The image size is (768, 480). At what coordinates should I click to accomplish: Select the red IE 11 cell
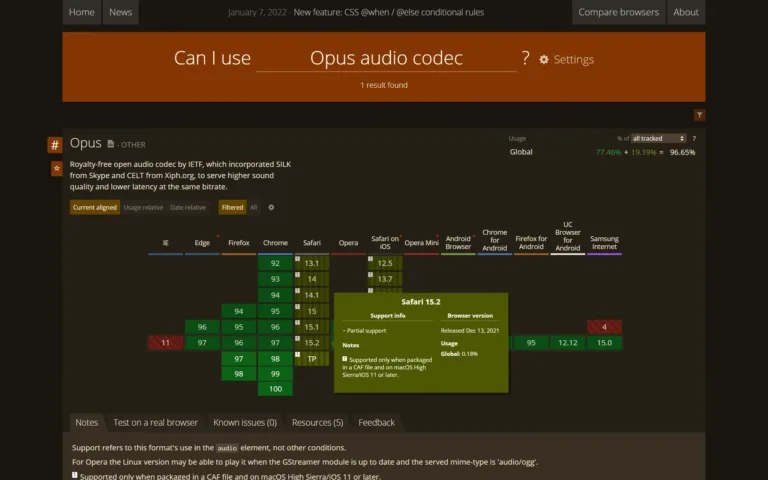166,343
